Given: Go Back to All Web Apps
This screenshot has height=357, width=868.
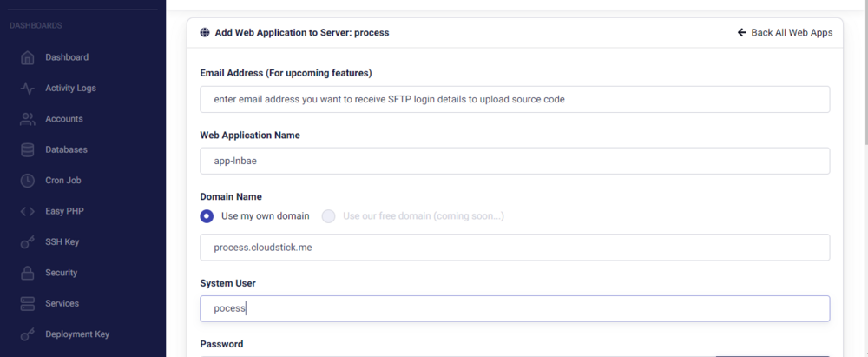Looking at the screenshot, I should click(785, 33).
